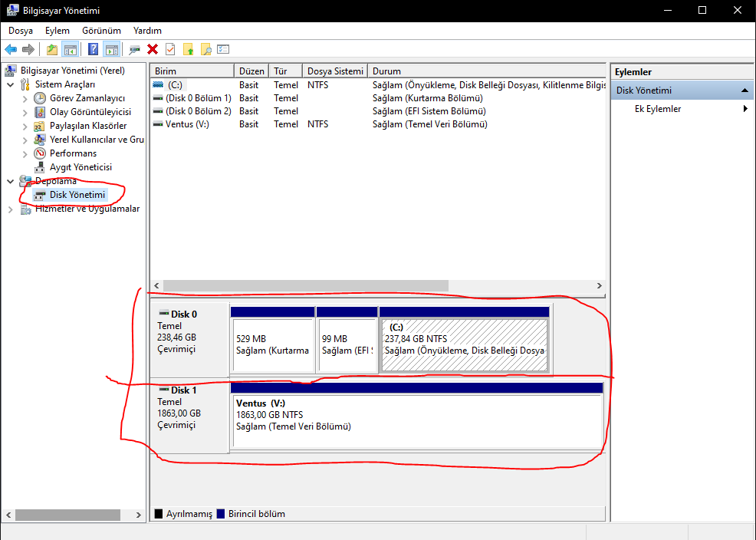
Task: Expand Yerel Kullanıcılar ve Gru node
Action: click(25, 140)
